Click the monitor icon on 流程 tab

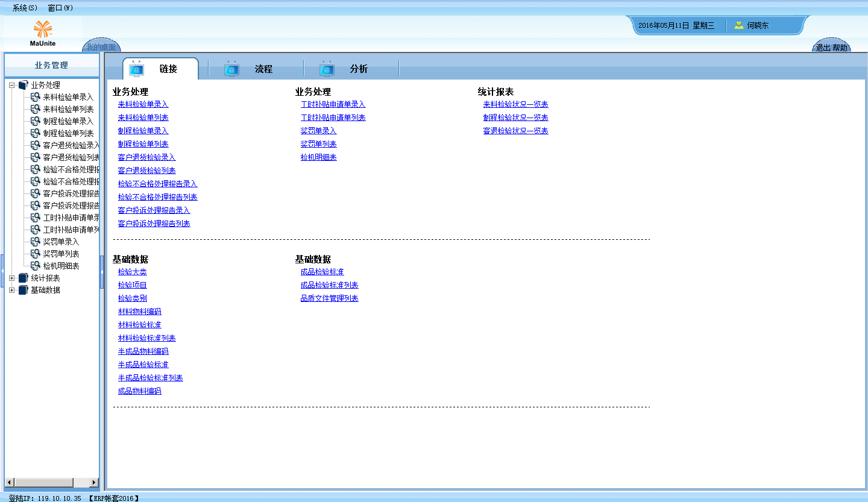[x=232, y=69]
